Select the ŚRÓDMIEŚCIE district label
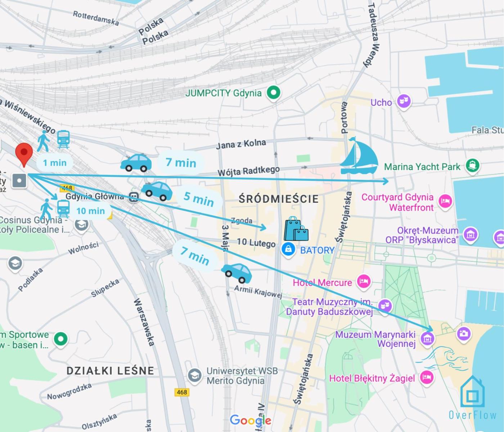 (279, 199)
